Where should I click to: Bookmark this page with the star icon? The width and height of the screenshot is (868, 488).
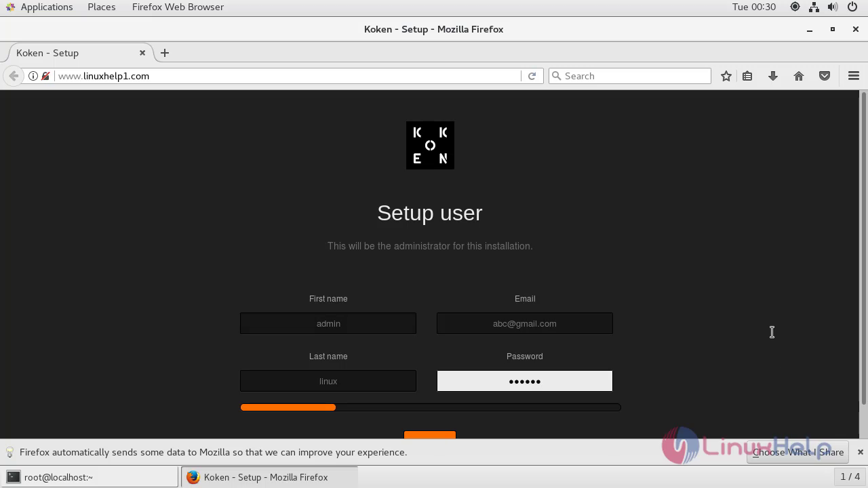coord(726,76)
